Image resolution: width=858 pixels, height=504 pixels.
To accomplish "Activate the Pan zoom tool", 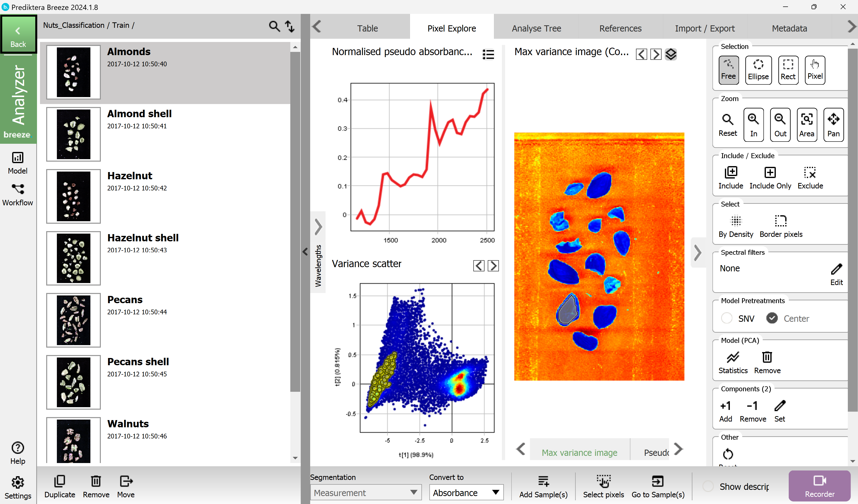I will pyautogui.click(x=833, y=125).
